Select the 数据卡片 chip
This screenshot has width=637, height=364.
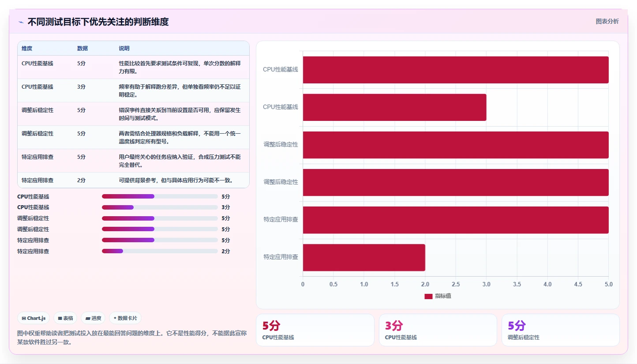pos(125,318)
